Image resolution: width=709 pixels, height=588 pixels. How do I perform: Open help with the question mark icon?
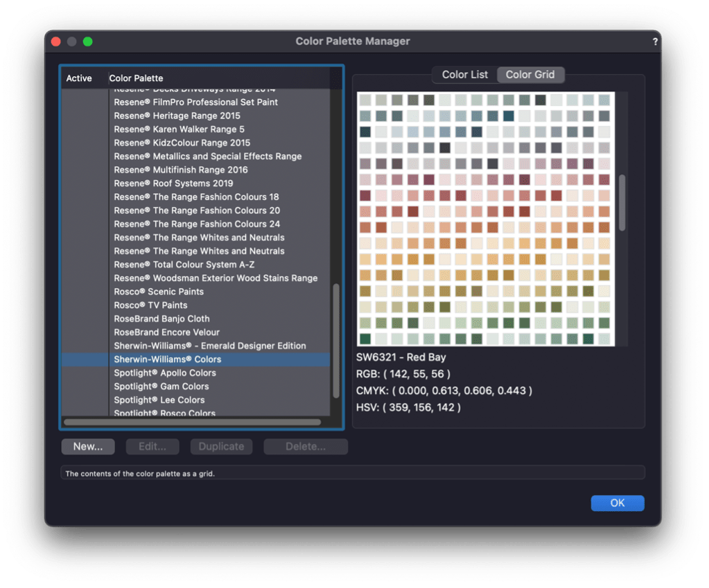click(x=655, y=42)
